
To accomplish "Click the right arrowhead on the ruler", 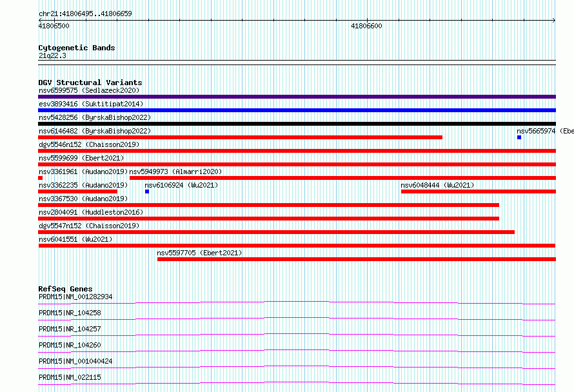I will tap(554, 20).
